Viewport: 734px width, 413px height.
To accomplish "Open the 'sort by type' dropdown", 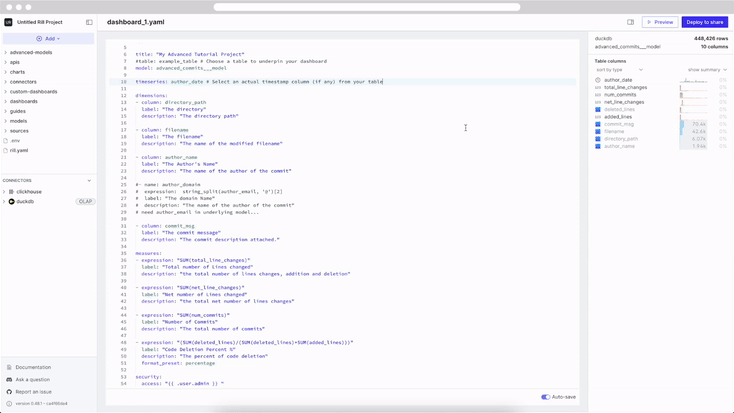I will click(619, 70).
